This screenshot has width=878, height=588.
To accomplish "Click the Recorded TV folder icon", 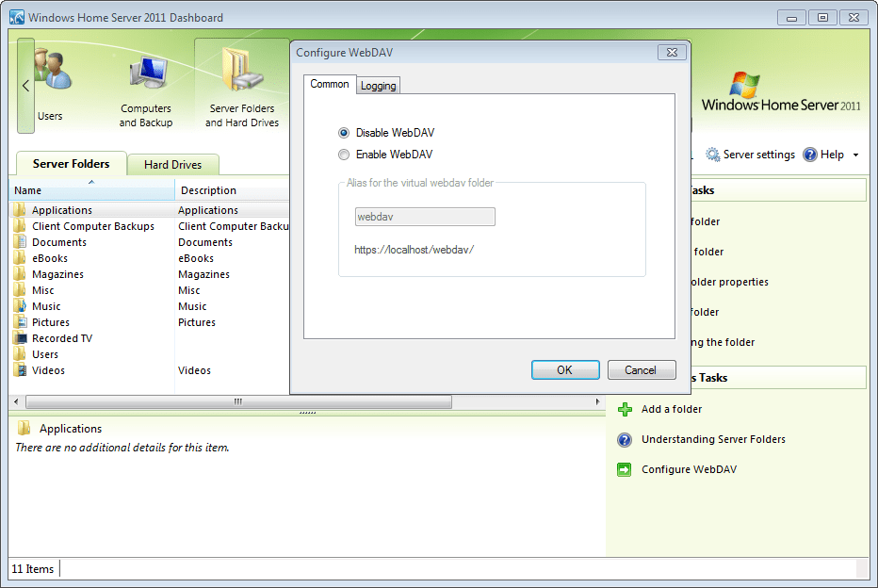I will pos(19,337).
